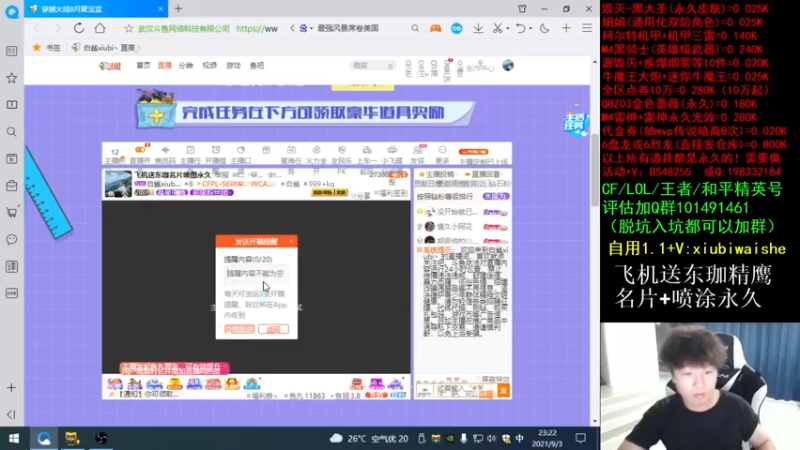Bookmark this page with the star icon

click(129, 29)
